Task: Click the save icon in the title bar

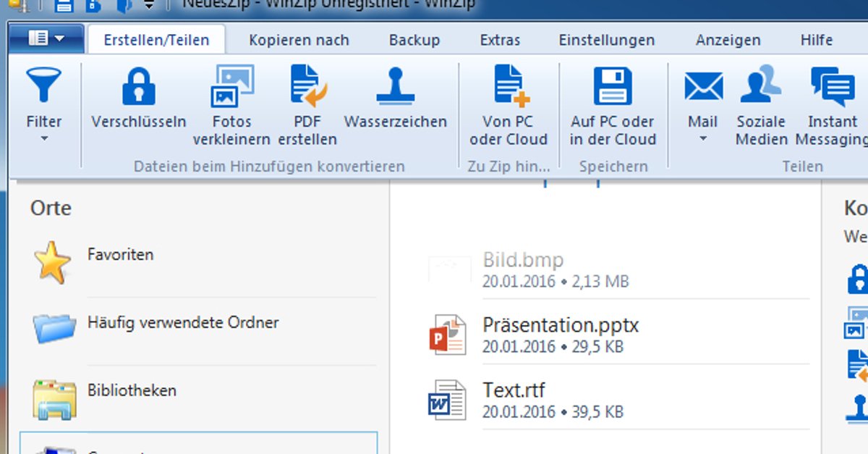Action: 64,6
